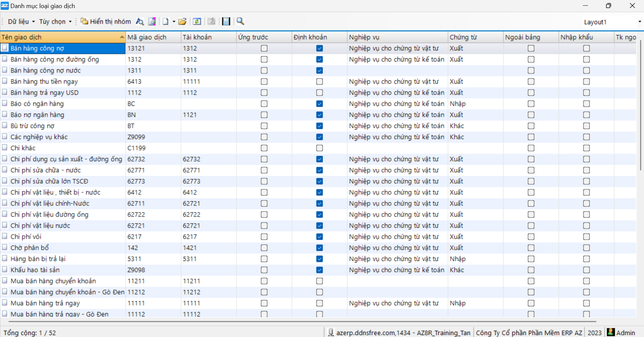Expand the Layout1 dropdown
This screenshot has width=644, height=337.
coord(639,22)
